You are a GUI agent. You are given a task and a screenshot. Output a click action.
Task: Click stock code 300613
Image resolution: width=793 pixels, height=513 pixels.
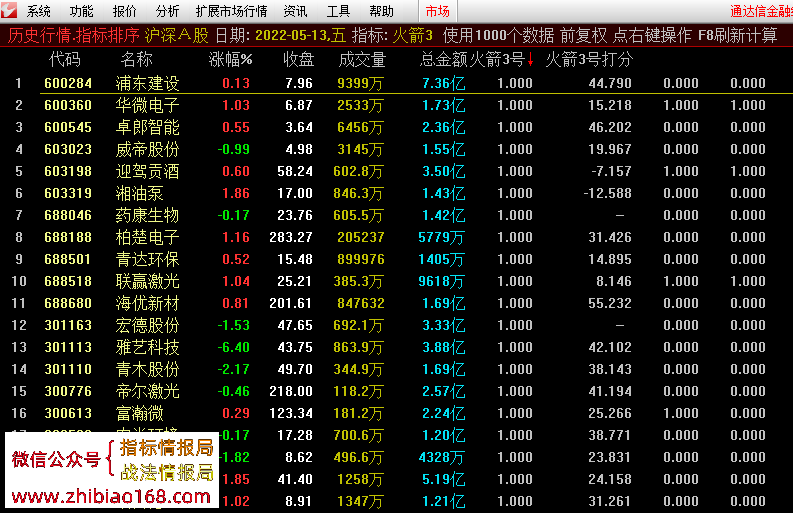point(68,413)
